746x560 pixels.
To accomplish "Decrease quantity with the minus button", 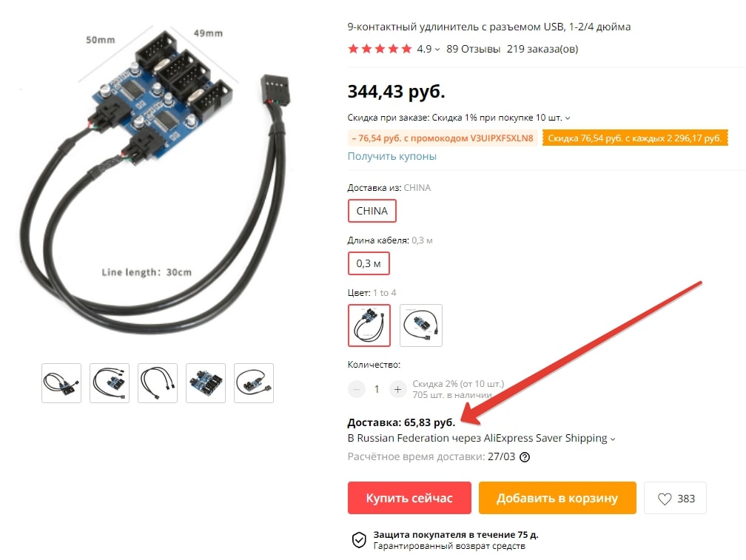I will (x=356, y=389).
